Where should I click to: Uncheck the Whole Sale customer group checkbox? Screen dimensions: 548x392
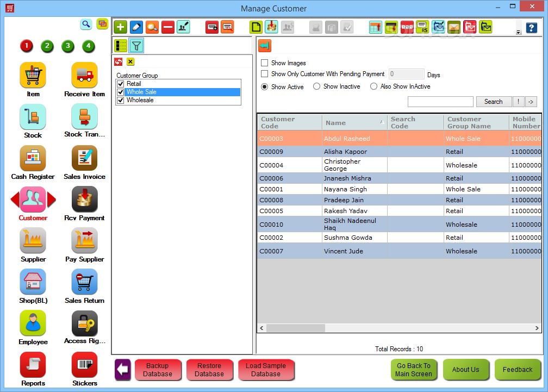point(121,92)
